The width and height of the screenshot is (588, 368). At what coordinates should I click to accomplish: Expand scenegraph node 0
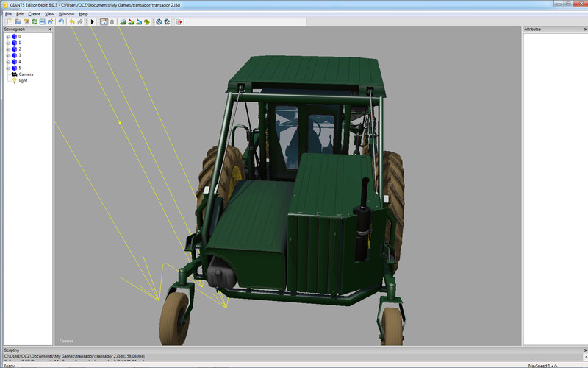(x=7, y=36)
